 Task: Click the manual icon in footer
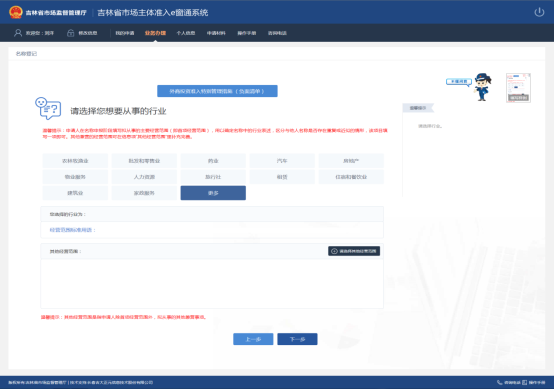pyautogui.click(x=525, y=383)
